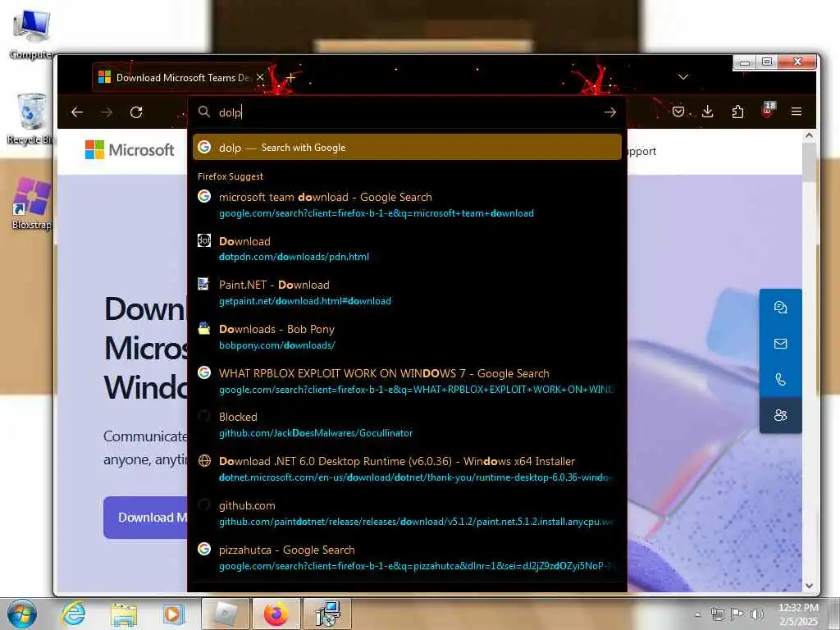This screenshot has height=630, width=840.
Task: Click the Firefox forward arrow button
Action: [107, 112]
